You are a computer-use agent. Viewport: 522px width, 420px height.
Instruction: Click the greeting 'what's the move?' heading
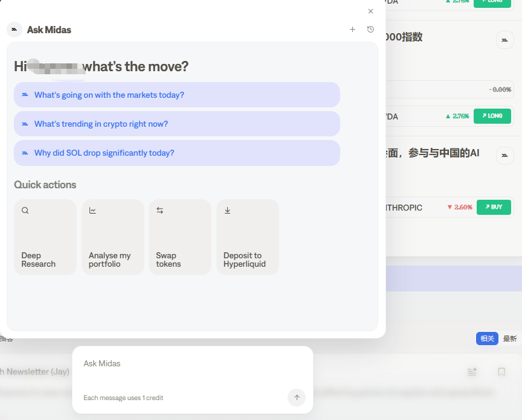(135, 66)
